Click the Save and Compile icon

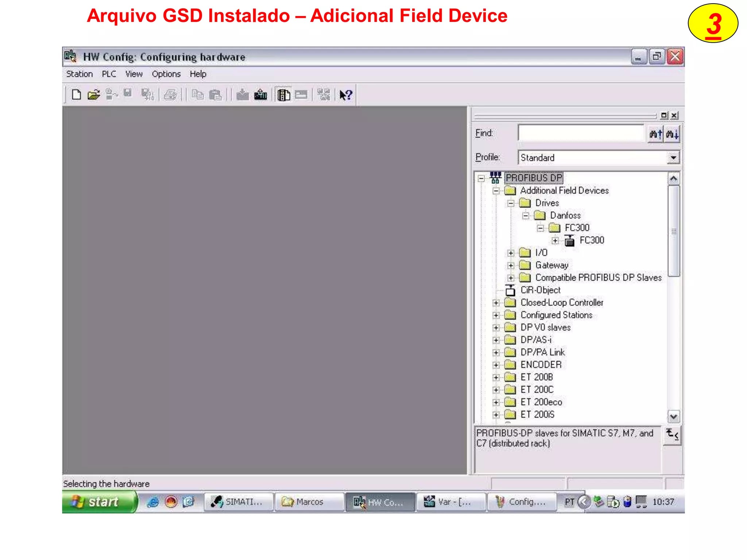[x=148, y=95]
